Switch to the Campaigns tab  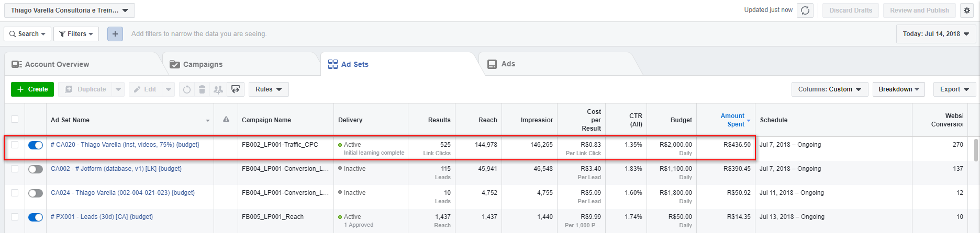[203, 64]
